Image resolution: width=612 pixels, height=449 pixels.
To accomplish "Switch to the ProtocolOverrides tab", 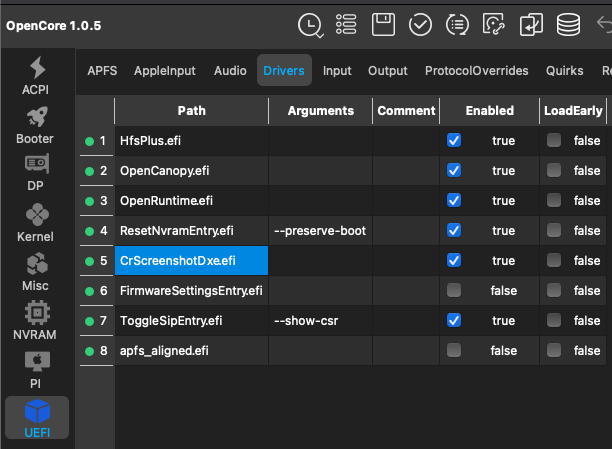I will pos(477,71).
